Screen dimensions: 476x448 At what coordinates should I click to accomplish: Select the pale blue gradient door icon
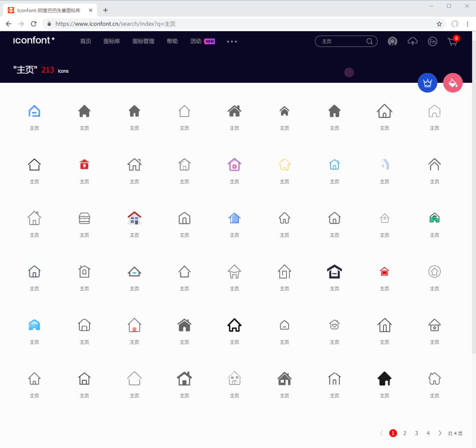(x=385, y=164)
